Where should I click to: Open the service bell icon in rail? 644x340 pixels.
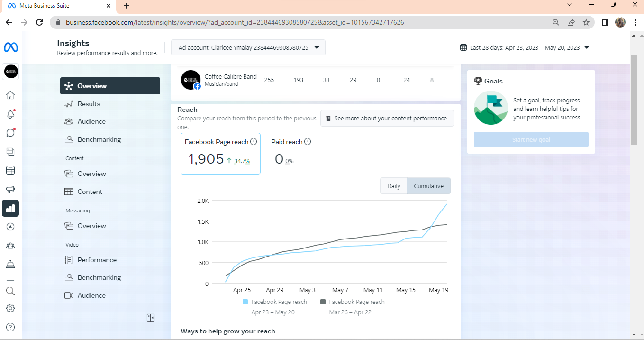[10, 264]
